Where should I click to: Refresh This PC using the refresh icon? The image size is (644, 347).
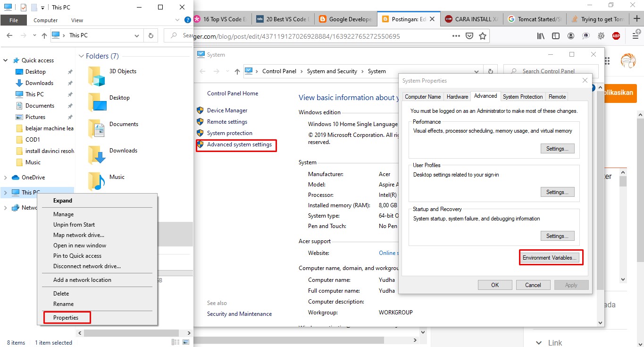151,35
